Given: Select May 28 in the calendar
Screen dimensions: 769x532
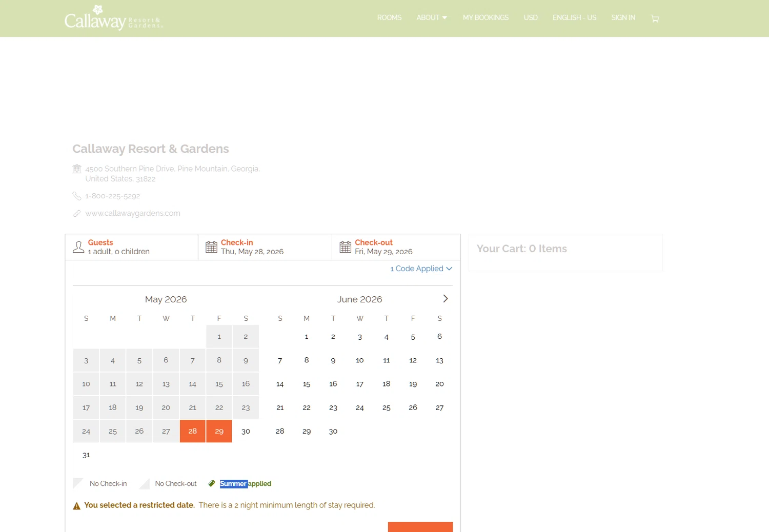Looking at the screenshot, I should coord(193,431).
